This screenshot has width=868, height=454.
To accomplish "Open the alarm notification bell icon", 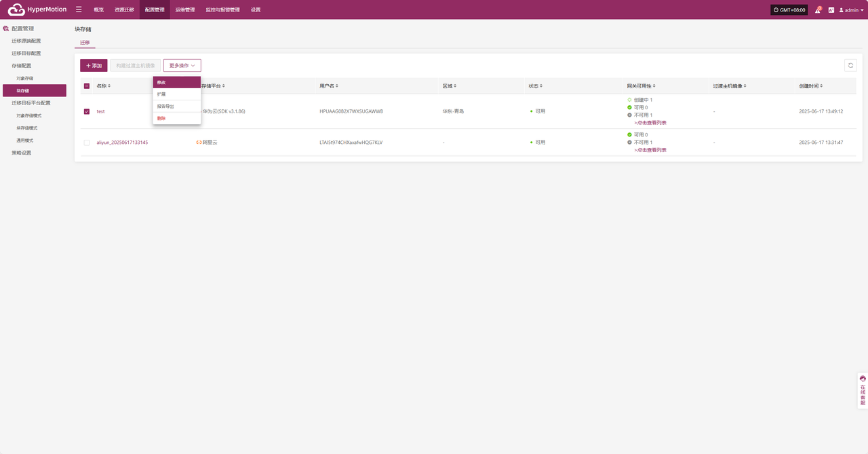I will point(818,10).
